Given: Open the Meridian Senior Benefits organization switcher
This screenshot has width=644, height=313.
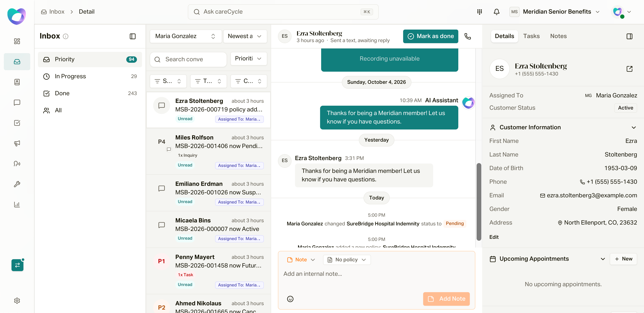Looking at the screenshot, I should click(x=555, y=12).
